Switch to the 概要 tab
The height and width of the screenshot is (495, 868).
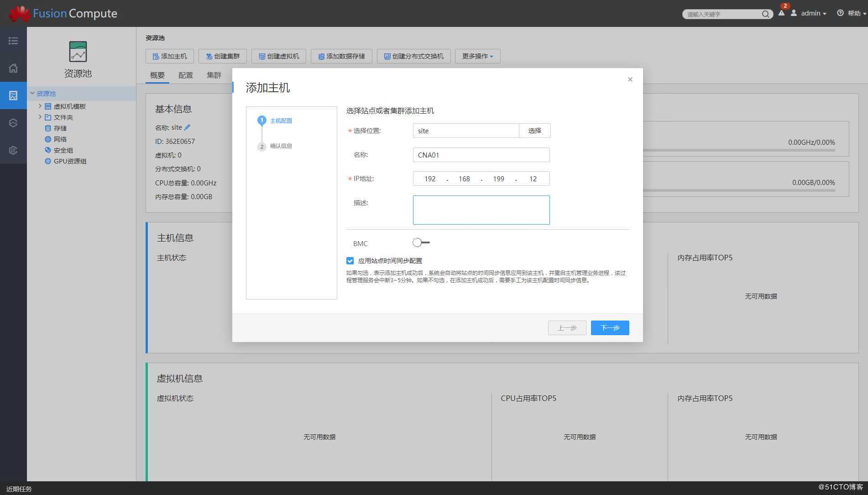[x=157, y=75]
